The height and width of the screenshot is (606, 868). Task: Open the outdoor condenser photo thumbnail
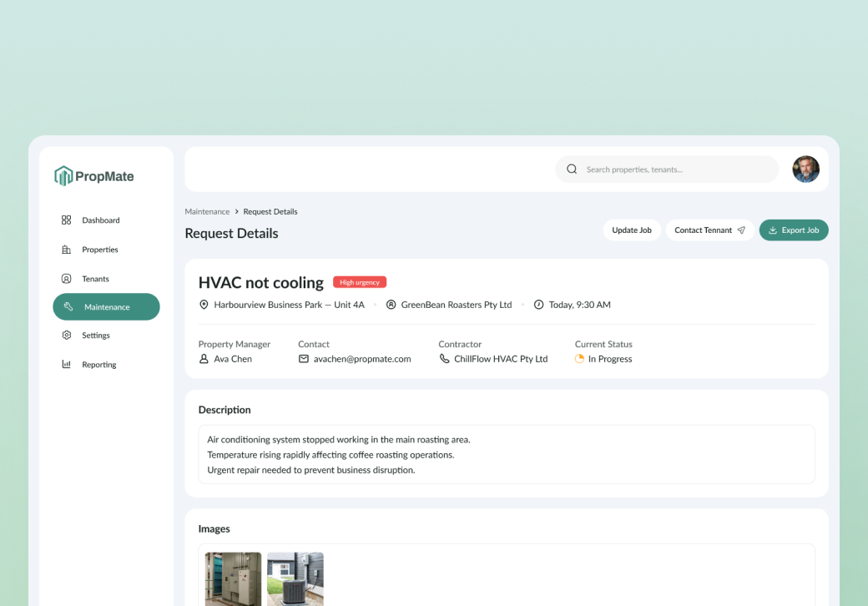tap(295, 579)
